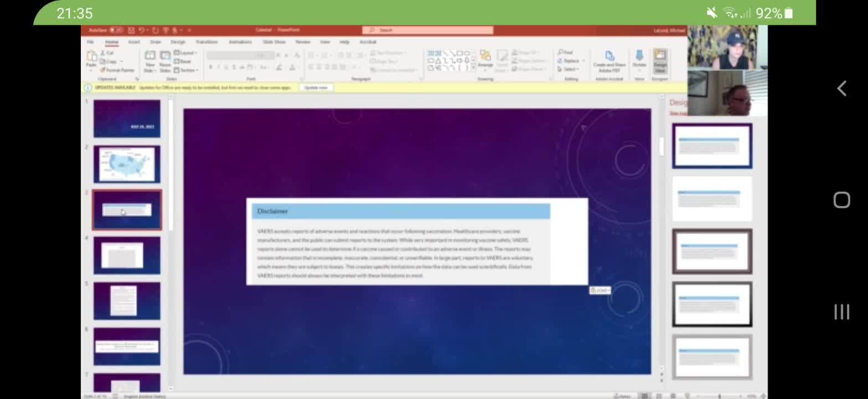Click the Clear All Formatting icon

[297, 55]
